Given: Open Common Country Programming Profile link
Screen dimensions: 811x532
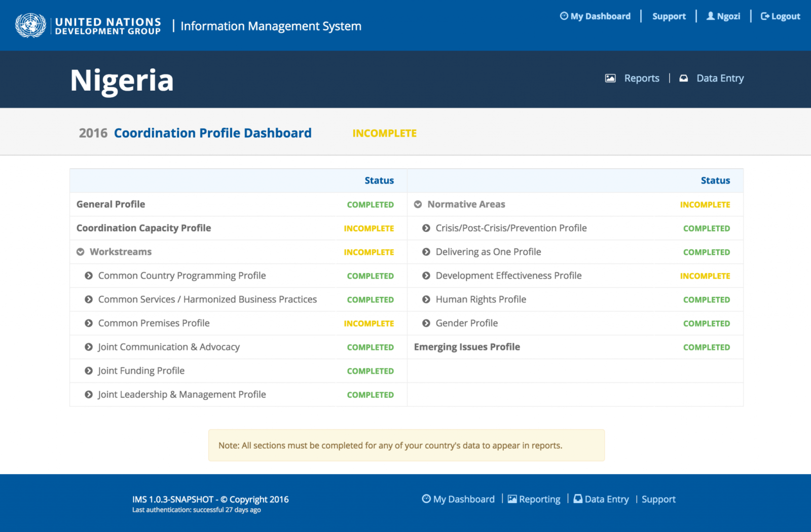Looking at the screenshot, I should tap(182, 276).
